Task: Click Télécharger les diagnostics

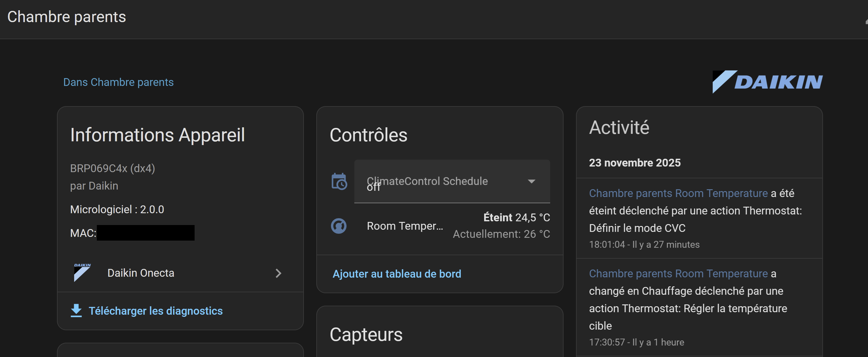Action: coord(155,311)
